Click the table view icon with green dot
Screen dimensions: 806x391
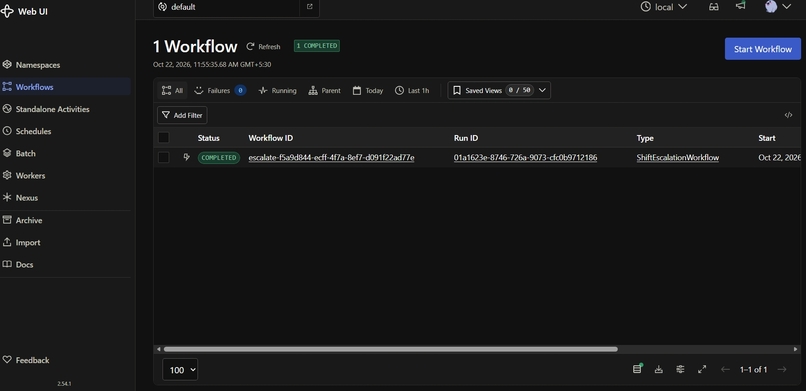tap(637, 369)
